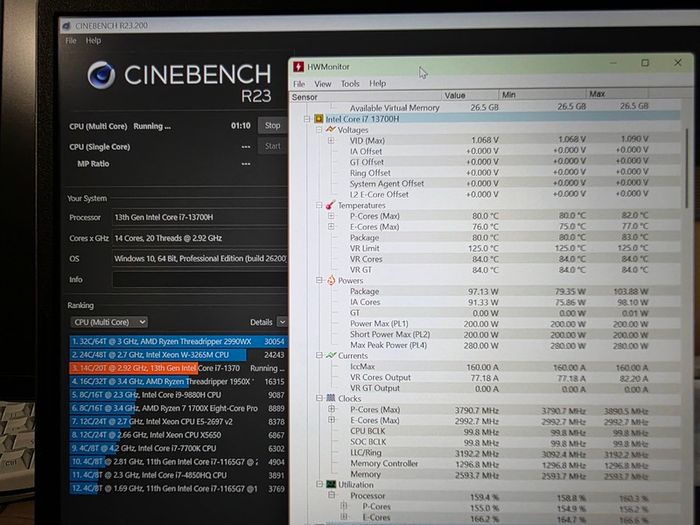Viewport: 700px width, 525px height.
Task: Maximize the HWMonitor window
Action: click(x=645, y=63)
